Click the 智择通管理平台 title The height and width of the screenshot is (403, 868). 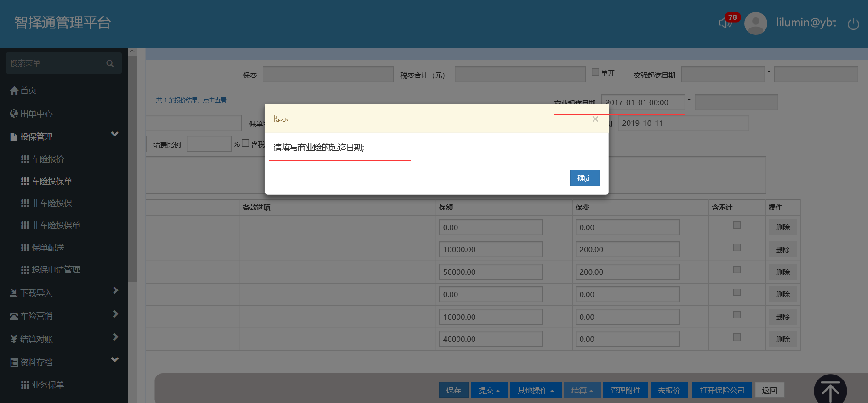coord(63,23)
